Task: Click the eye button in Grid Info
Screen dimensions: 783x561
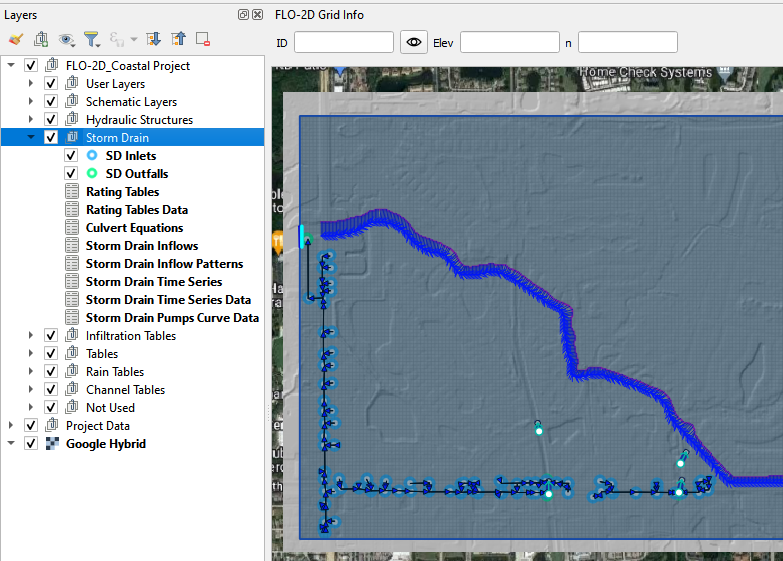Action: [414, 42]
